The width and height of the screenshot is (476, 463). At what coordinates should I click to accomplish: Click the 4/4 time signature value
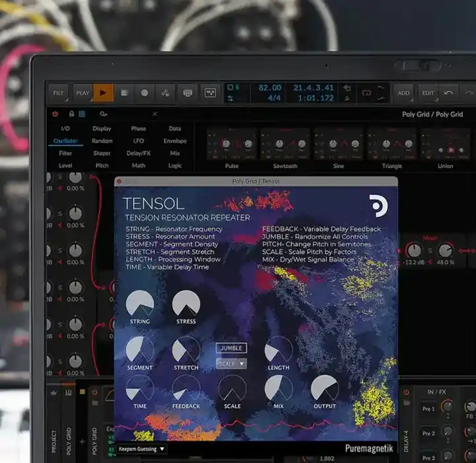point(274,98)
